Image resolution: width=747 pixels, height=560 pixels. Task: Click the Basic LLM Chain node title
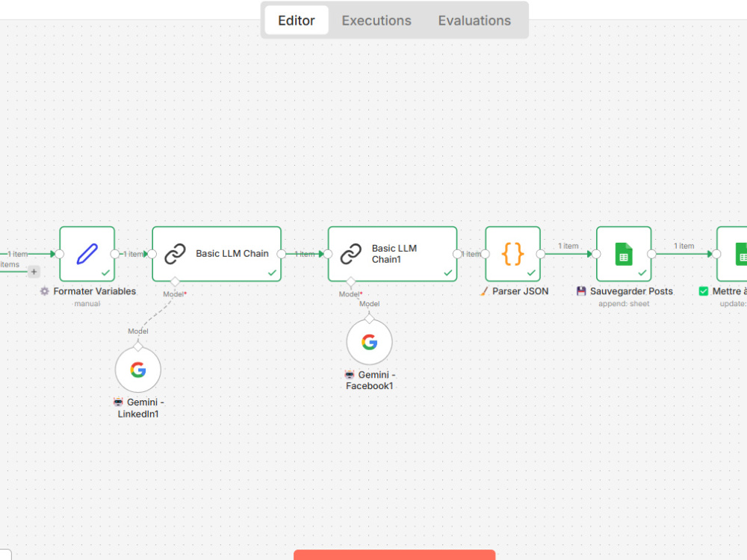pos(232,254)
